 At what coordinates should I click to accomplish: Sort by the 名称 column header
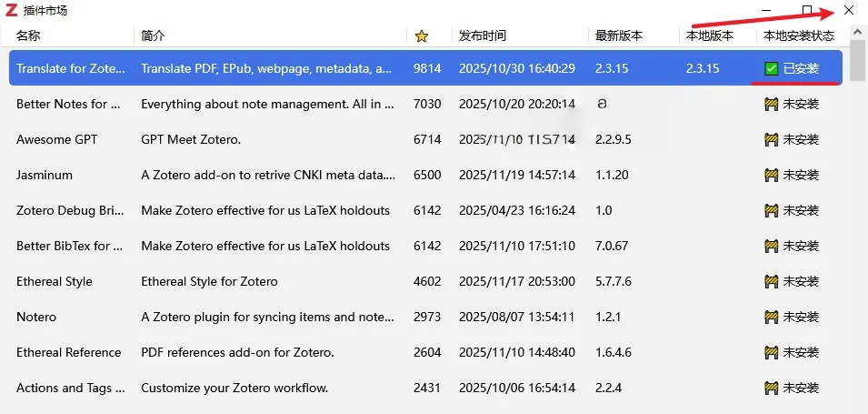28,36
